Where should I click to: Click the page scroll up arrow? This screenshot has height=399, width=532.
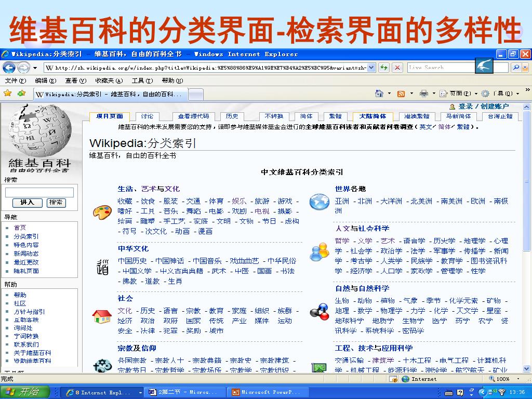(x=526, y=107)
